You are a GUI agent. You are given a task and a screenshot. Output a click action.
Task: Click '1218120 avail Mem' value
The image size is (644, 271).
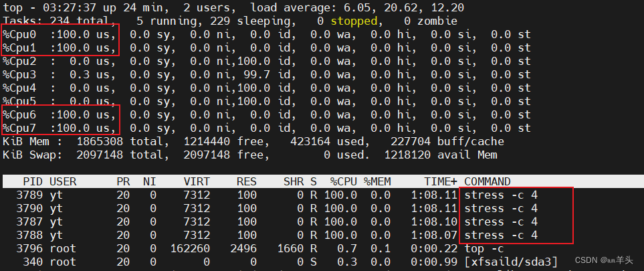(x=441, y=155)
